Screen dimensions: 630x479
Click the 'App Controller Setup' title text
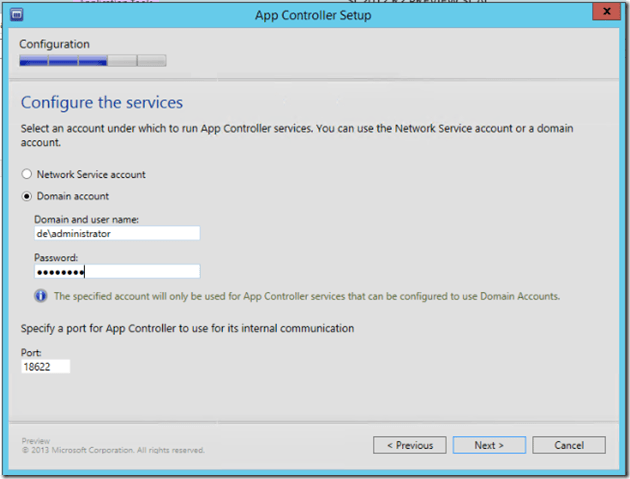315,15
